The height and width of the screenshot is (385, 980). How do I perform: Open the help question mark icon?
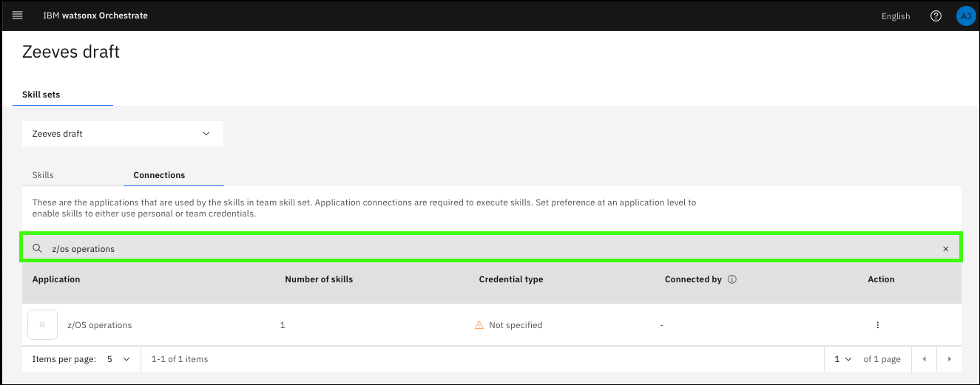[936, 16]
